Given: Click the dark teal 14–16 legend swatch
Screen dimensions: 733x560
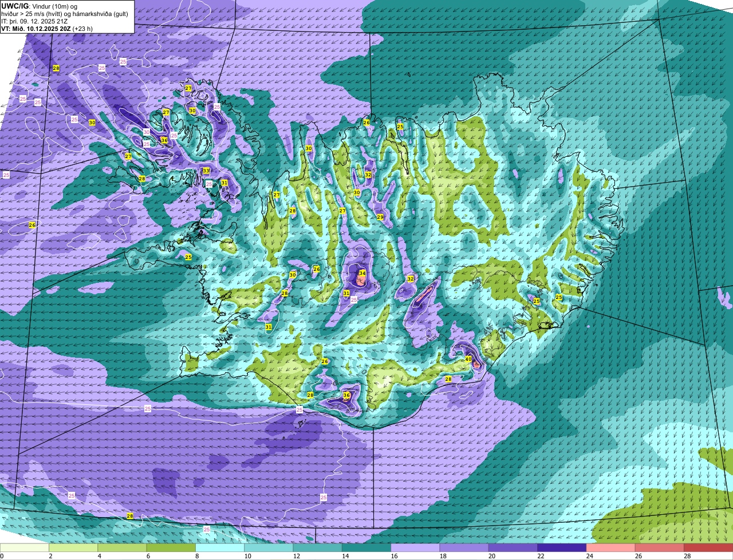Looking at the screenshot, I should [x=366, y=548].
